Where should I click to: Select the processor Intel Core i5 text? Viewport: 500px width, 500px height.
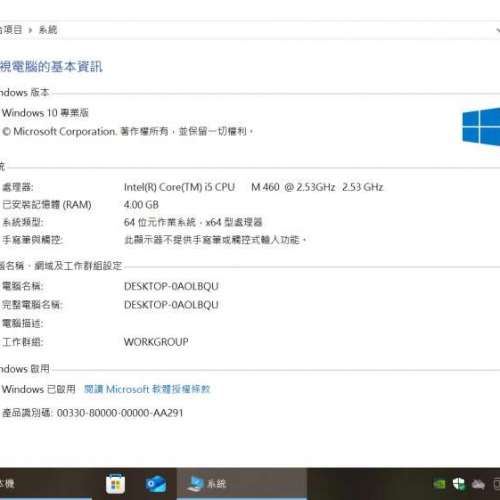point(253,187)
